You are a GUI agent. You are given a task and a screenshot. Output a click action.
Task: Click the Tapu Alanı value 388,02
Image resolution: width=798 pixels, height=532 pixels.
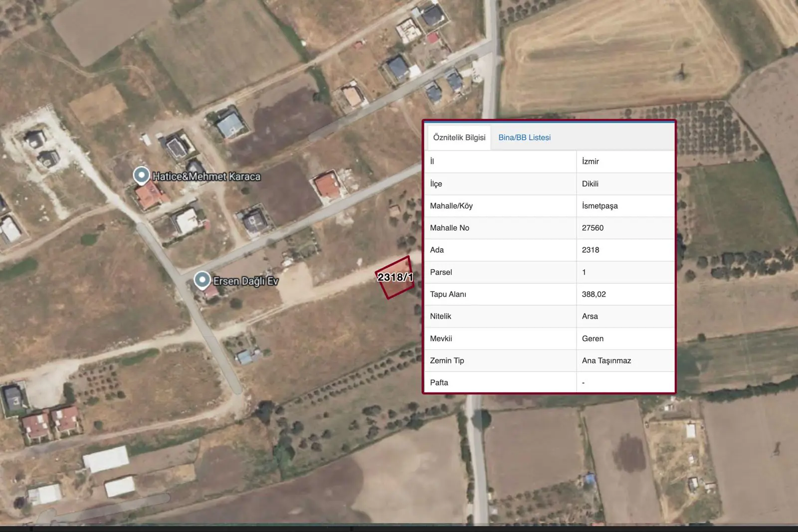[594, 294]
